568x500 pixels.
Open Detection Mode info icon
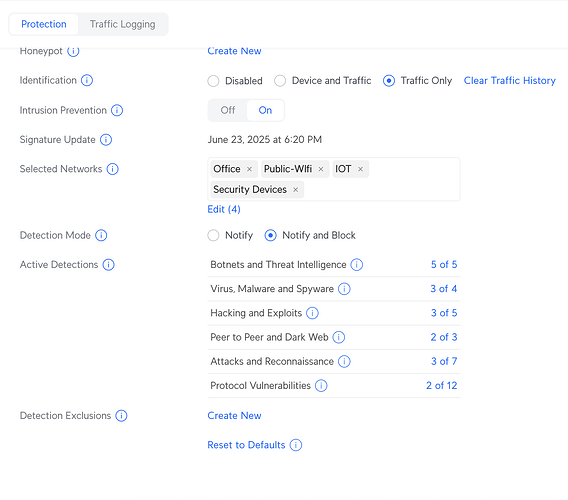pos(101,235)
